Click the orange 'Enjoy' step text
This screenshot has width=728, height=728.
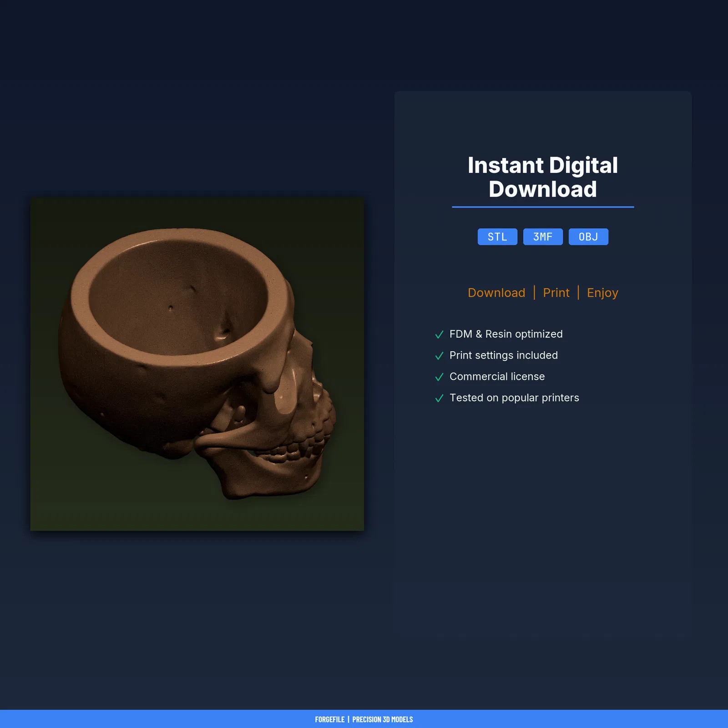602,293
